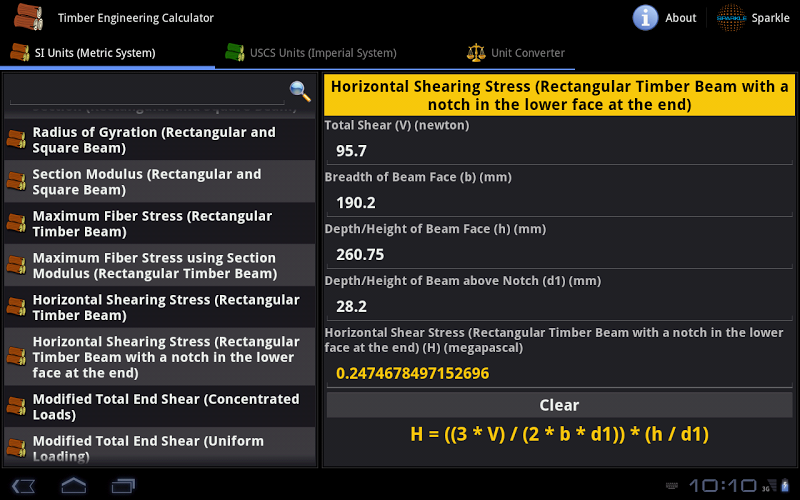Screen dimensions: 800x500
Task: Tap the Android home navigation icon
Action: coord(73,485)
